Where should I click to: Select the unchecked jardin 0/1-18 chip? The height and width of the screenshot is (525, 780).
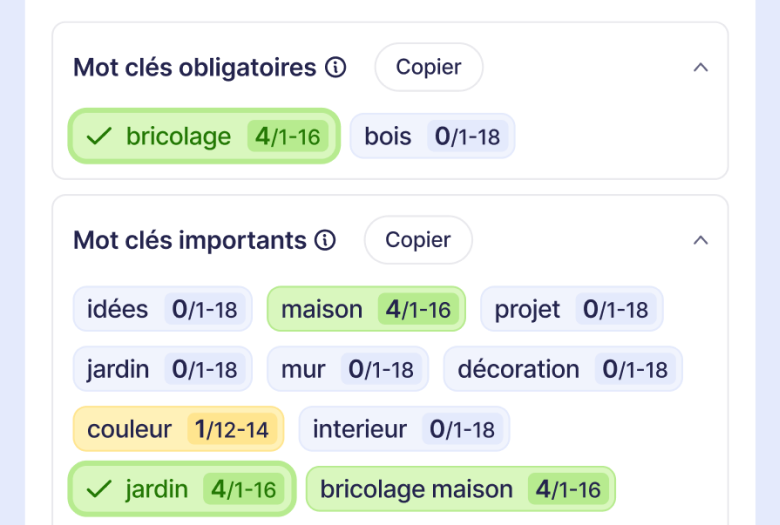pyautogui.click(x=163, y=369)
